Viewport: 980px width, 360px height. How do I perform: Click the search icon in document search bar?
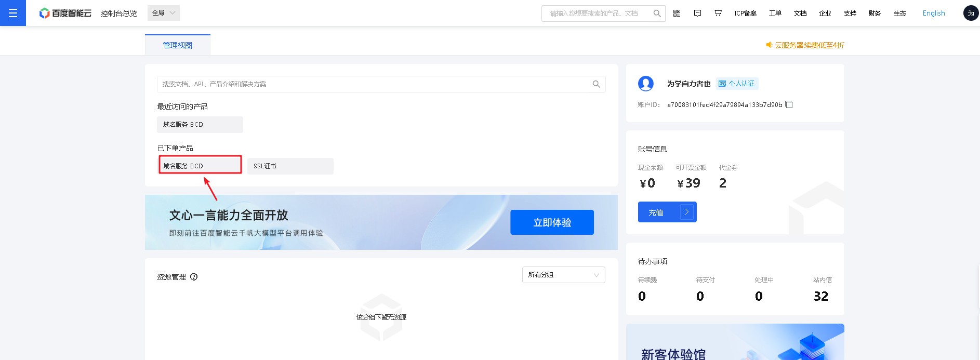click(x=596, y=84)
